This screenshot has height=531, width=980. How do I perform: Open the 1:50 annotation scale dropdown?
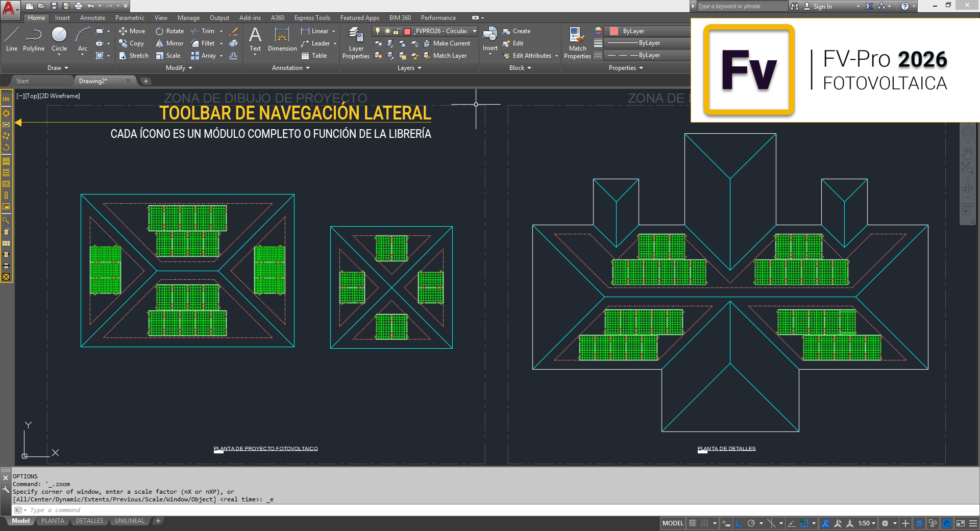tap(867, 523)
